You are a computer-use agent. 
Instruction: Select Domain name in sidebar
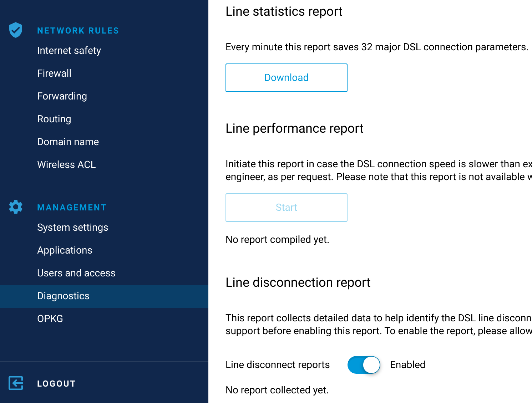(x=68, y=142)
